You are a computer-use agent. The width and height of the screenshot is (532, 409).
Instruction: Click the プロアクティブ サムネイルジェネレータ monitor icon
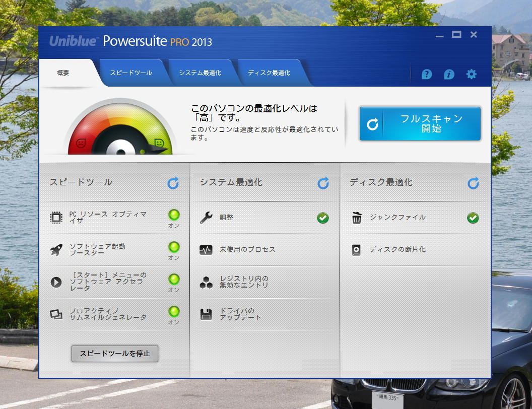[x=56, y=314]
